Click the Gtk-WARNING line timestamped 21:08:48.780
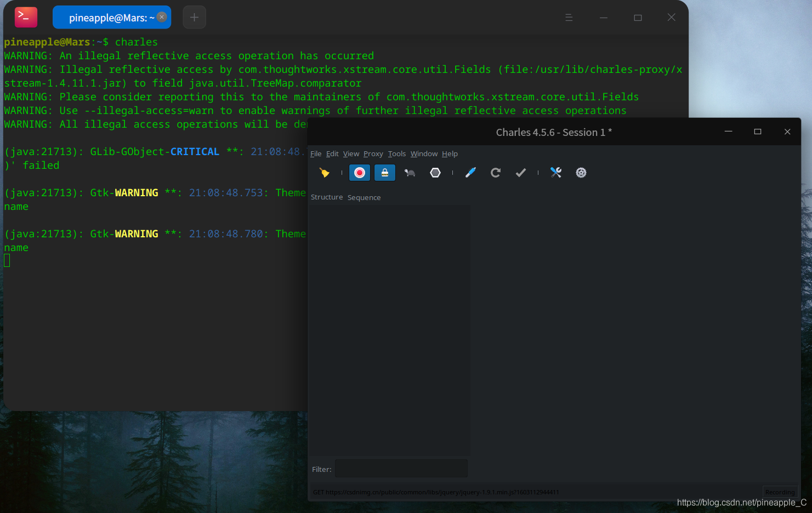Image resolution: width=812 pixels, height=513 pixels. click(x=155, y=234)
